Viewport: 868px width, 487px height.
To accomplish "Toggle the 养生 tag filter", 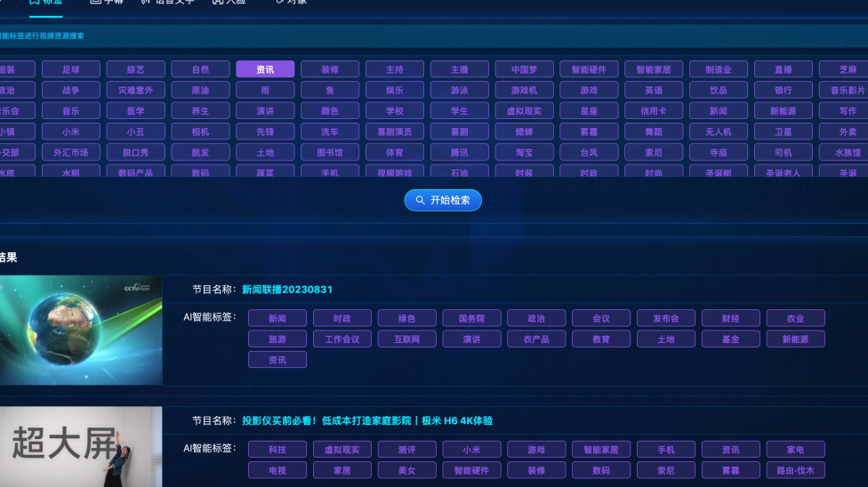I will (x=200, y=111).
